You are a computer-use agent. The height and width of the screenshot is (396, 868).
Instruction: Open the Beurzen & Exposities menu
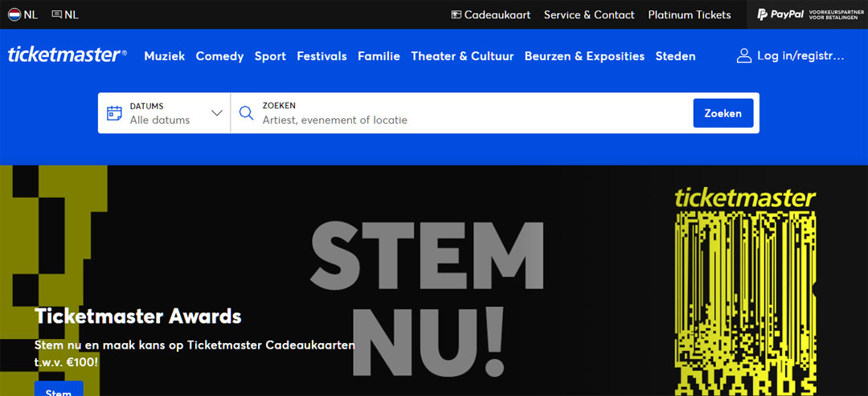[584, 56]
